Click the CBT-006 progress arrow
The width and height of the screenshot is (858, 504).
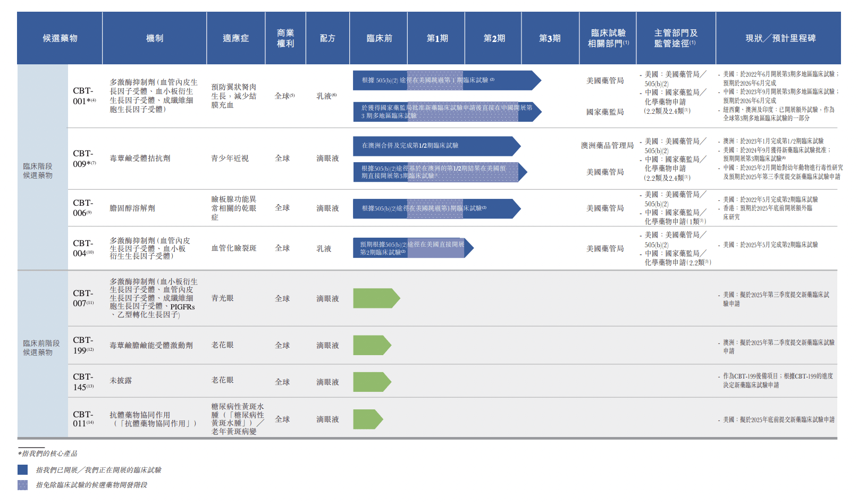coord(437,208)
